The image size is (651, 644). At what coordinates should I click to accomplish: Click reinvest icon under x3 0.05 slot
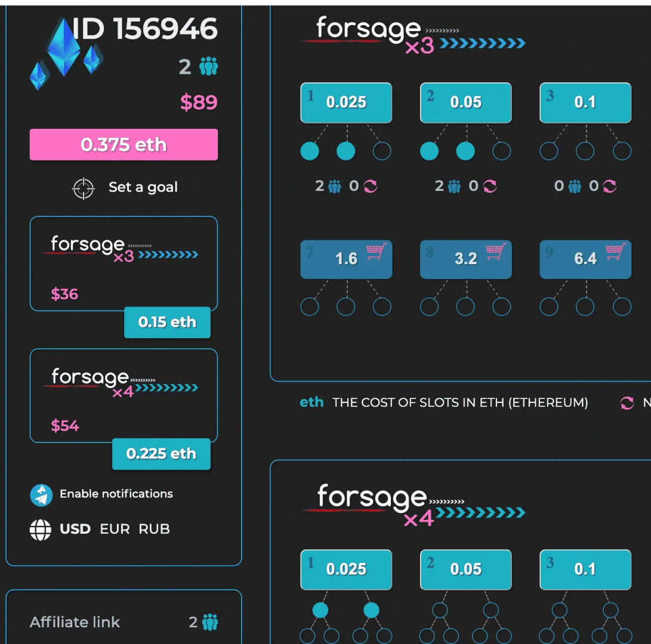[x=490, y=186]
